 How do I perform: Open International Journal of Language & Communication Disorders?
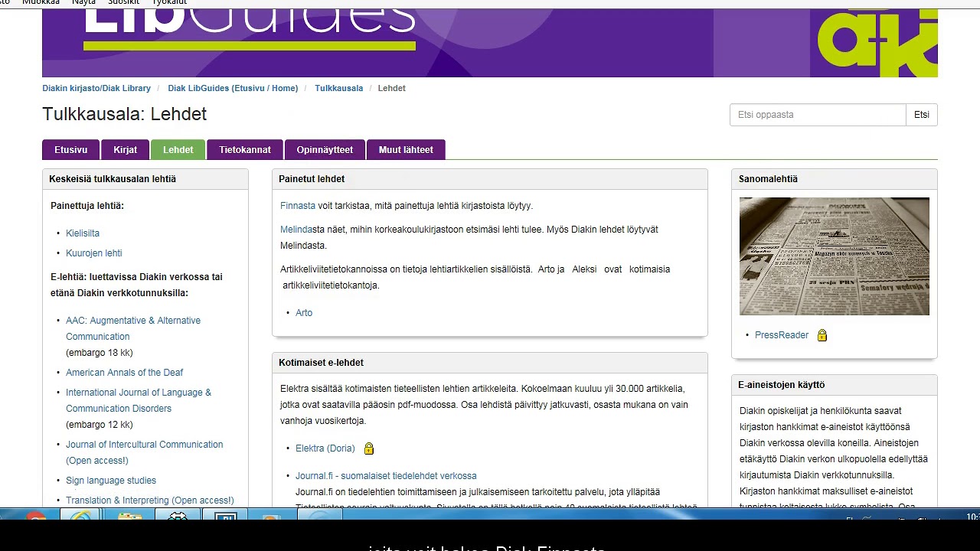coord(139,400)
